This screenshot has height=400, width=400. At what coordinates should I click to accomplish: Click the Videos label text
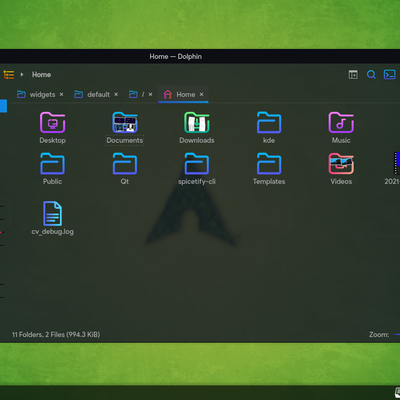(341, 181)
